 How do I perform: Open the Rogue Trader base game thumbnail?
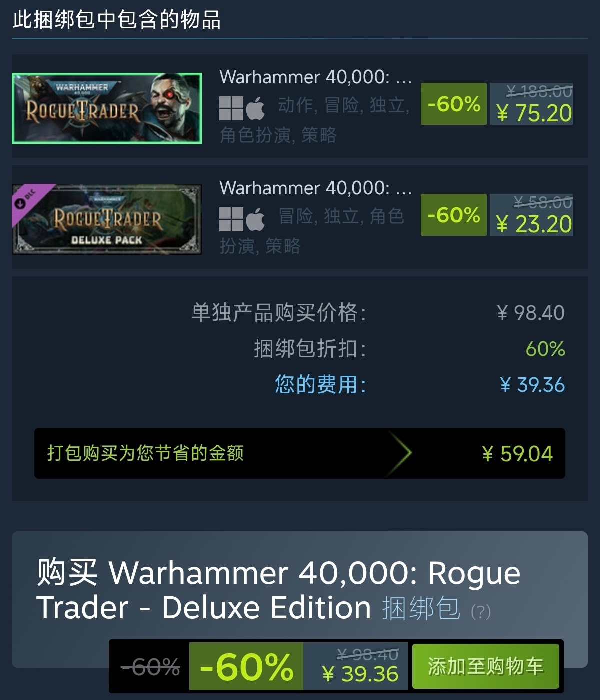[107, 108]
